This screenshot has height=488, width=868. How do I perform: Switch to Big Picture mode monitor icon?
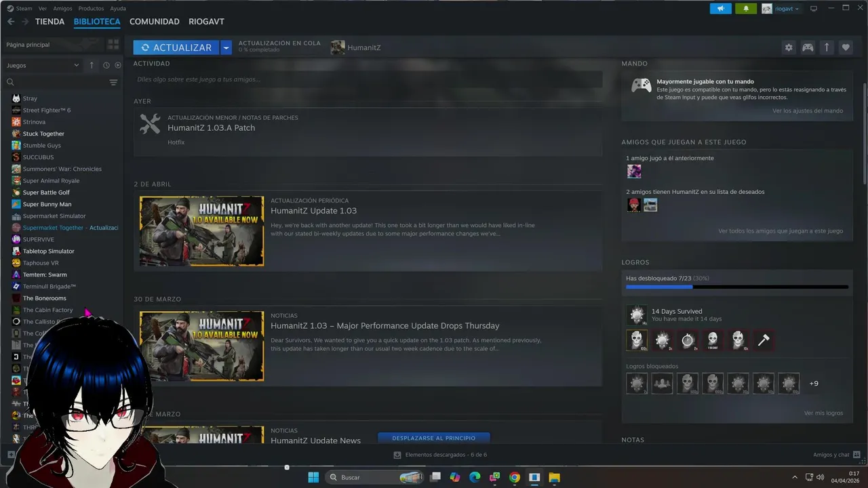point(814,8)
